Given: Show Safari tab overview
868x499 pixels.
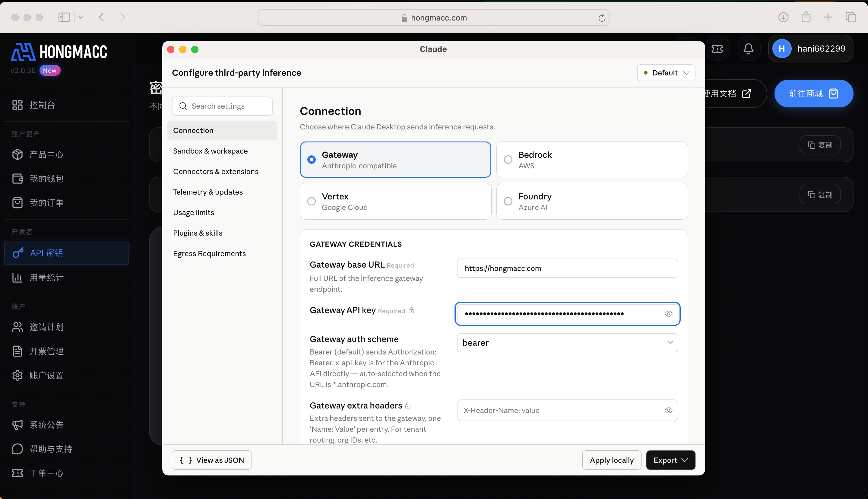Looking at the screenshot, I should click(851, 17).
